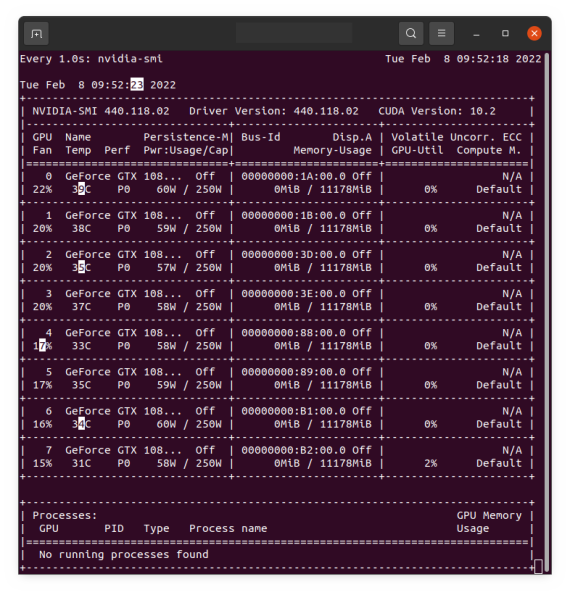Click the 'PID' column header
The image size is (570, 595).
[x=114, y=528]
